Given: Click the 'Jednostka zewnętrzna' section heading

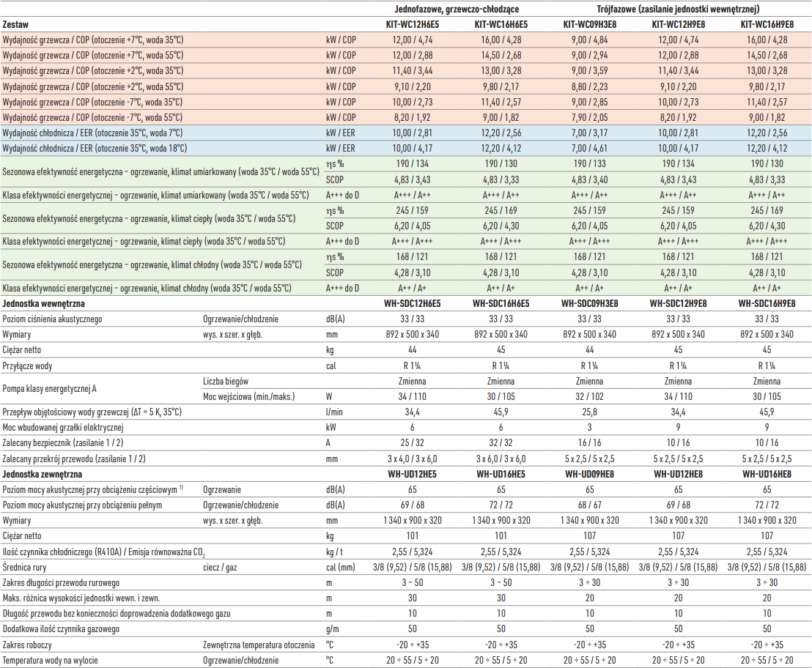Looking at the screenshot, I should [42, 475].
